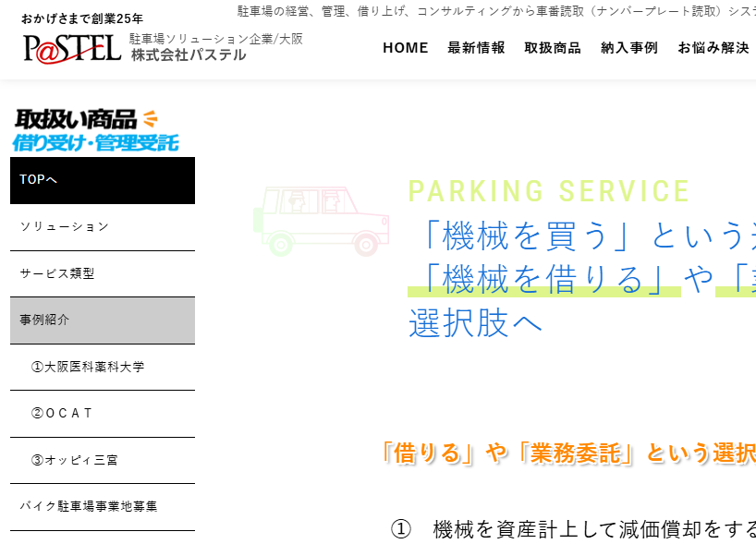Click the 株式会社パステル company name text

pos(189,55)
